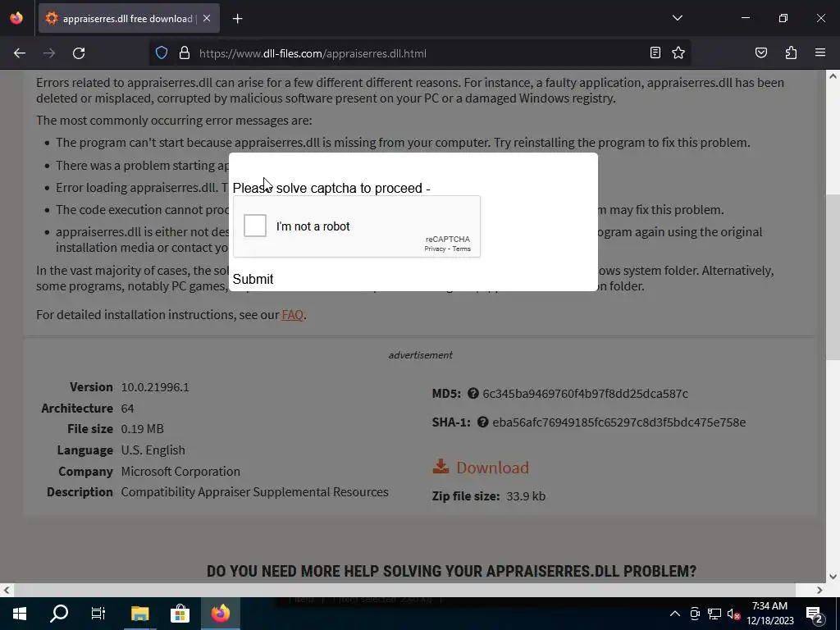Viewport: 840px width, 630px height.
Task: Click page scrollbar up arrow
Action: [x=833, y=76]
